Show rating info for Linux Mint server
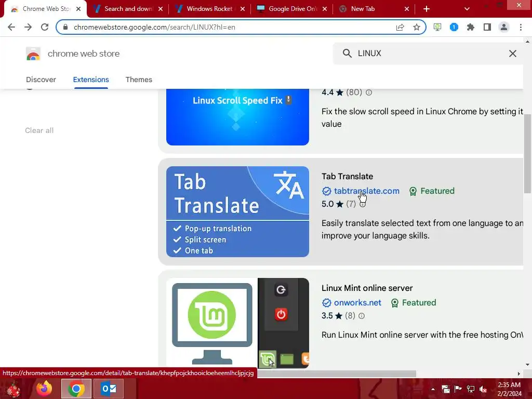The width and height of the screenshot is (532, 399). click(x=362, y=316)
